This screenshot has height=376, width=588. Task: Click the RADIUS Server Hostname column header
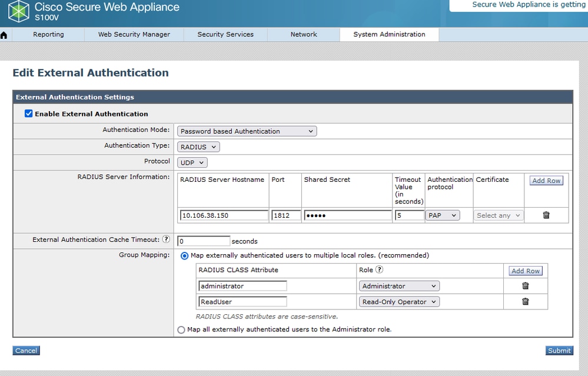[x=222, y=179]
